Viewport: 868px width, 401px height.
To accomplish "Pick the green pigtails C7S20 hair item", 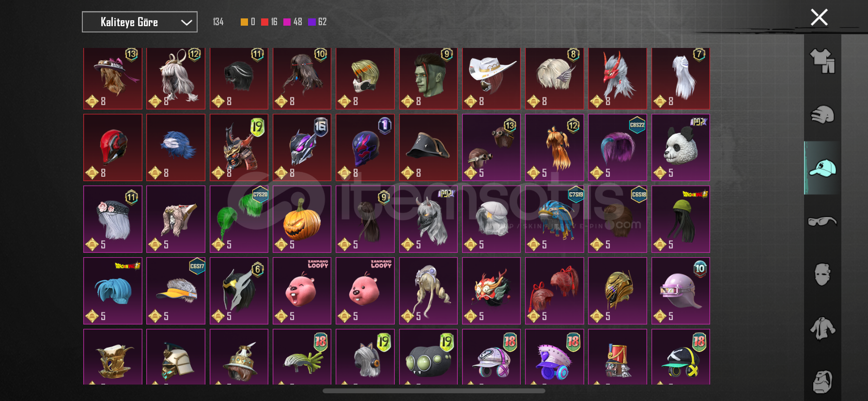I will click(x=239, y=219).
